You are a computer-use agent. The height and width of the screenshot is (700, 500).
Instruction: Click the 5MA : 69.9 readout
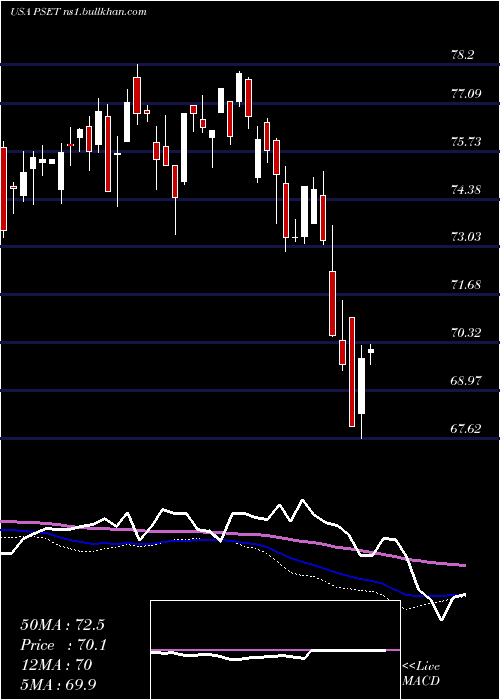(x=58, y=685)
